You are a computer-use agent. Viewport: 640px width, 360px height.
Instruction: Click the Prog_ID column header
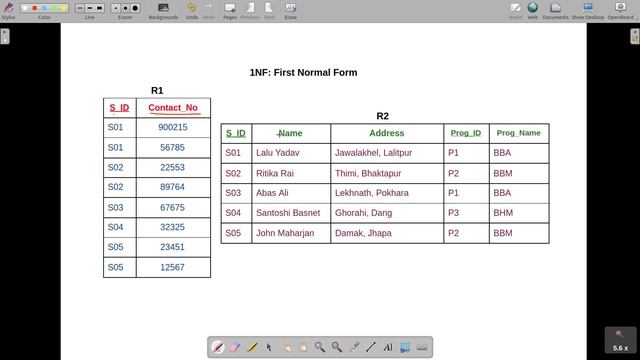[466, 133]
